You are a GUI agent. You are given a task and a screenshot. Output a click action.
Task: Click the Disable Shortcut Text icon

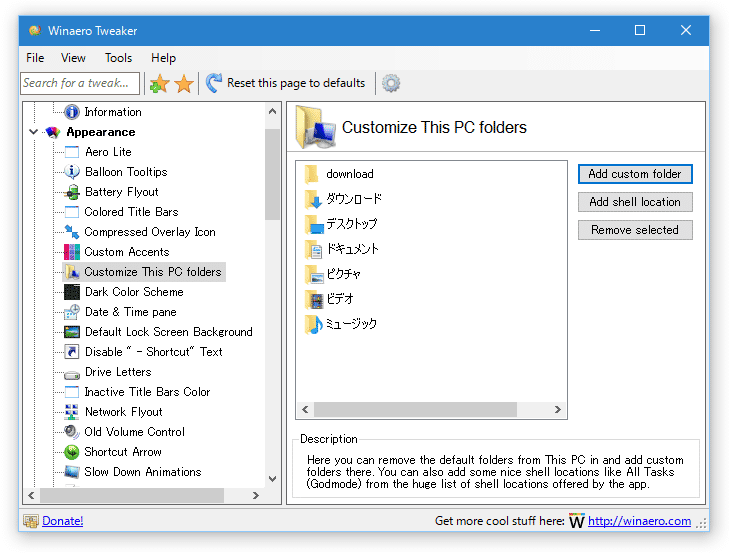point(72,352)
